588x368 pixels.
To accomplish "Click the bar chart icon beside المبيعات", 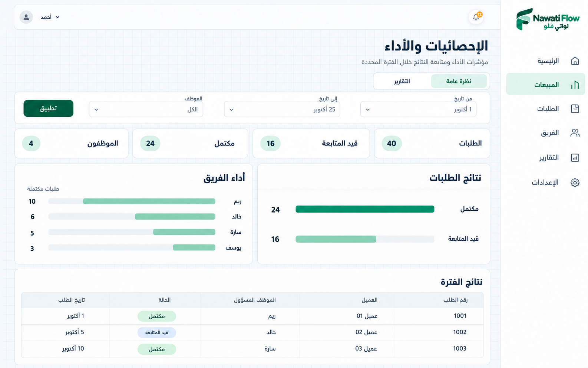I will tap(575, 85).
